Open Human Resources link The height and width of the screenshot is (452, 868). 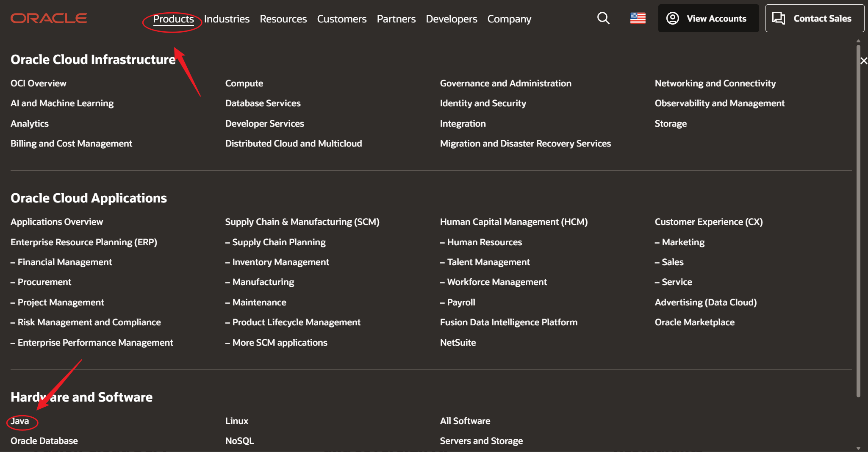tap(481, 242)
